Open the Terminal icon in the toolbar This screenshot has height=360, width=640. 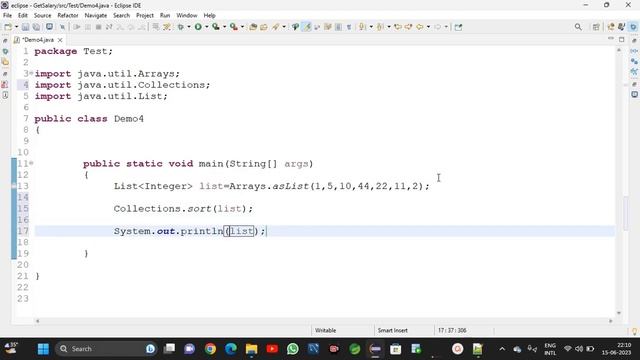tap(49, 27)
